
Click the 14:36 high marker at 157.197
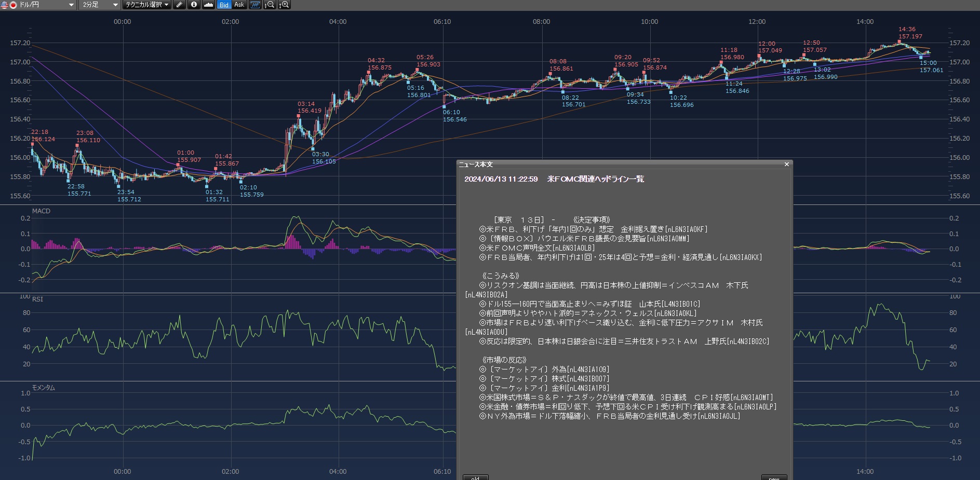coord(899,41)
